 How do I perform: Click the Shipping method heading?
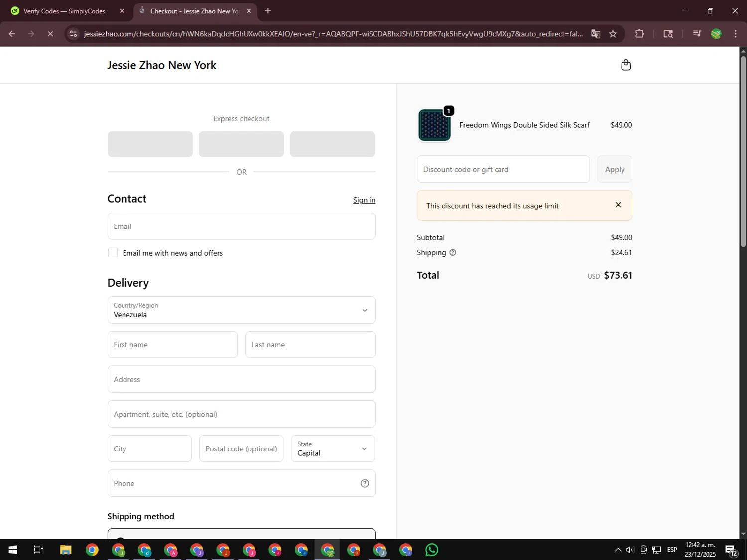pos(141,516)
